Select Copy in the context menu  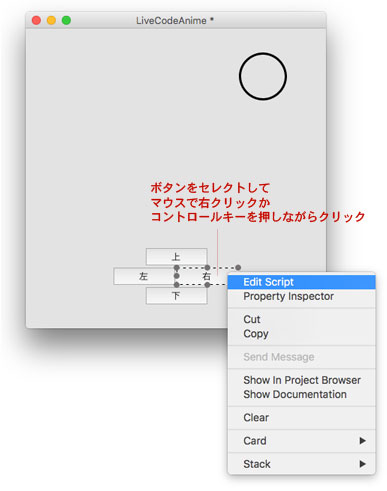click(301, 334)
